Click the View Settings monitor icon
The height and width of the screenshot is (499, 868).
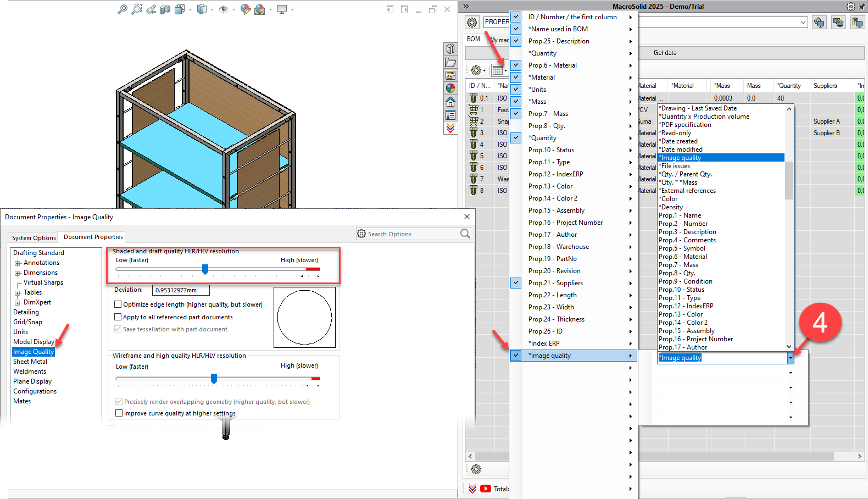tap(282, 9)
